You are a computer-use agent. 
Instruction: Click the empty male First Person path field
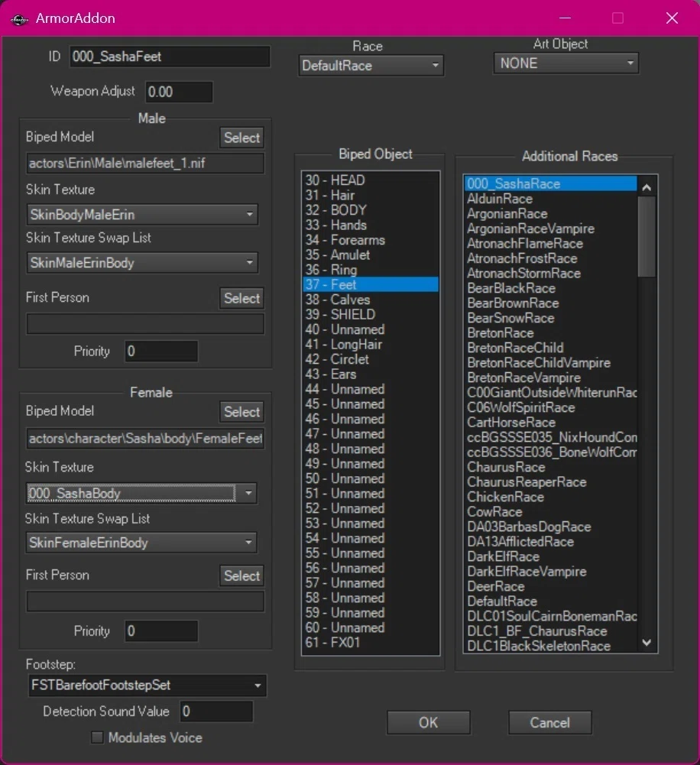click(145, 324)
